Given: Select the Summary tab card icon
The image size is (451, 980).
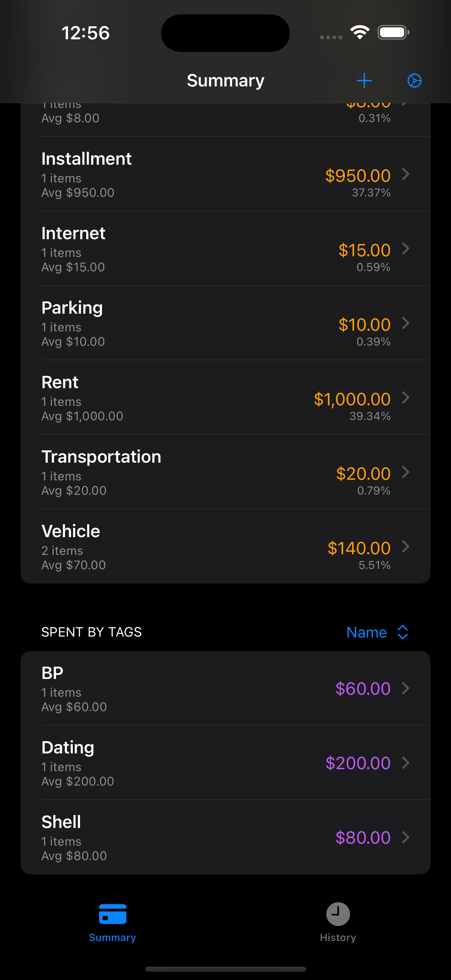Looking at the screenshot, I should click(x=112, y=914).
